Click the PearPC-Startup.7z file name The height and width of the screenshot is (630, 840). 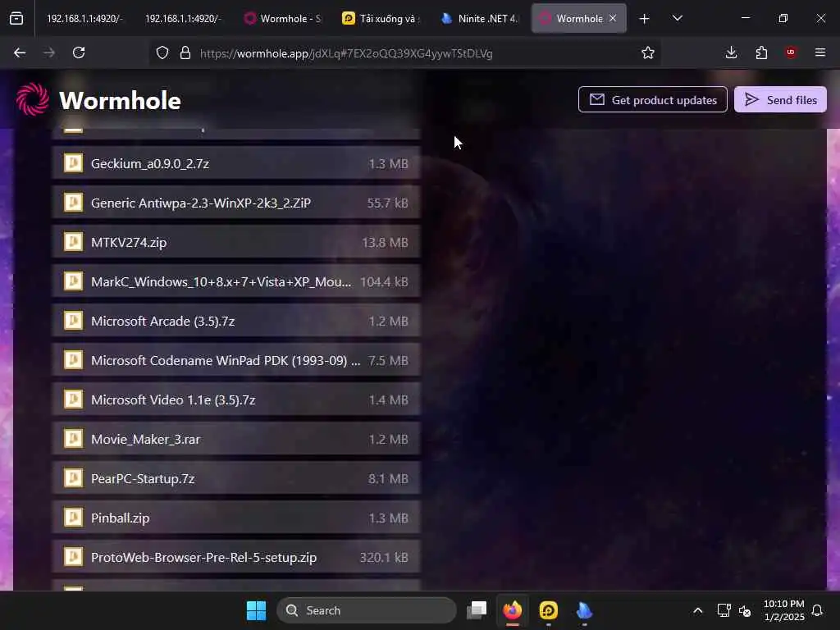pyautogui.click(x=143, y=478)
